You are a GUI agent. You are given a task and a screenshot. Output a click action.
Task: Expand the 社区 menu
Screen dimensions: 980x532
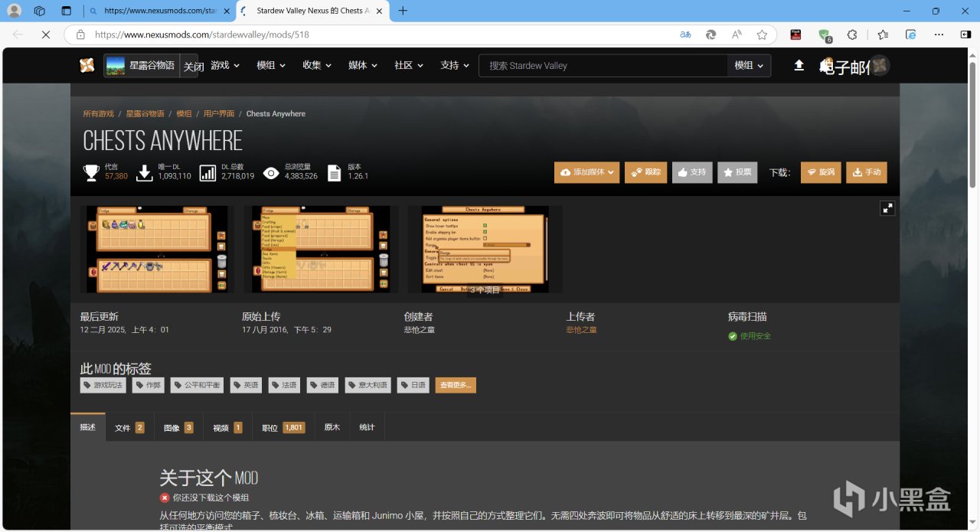pyautogui.click(x=409, y=66)
